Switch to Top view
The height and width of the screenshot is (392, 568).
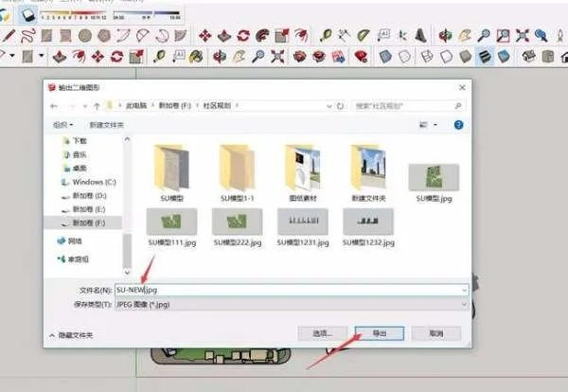pos(548,56)
